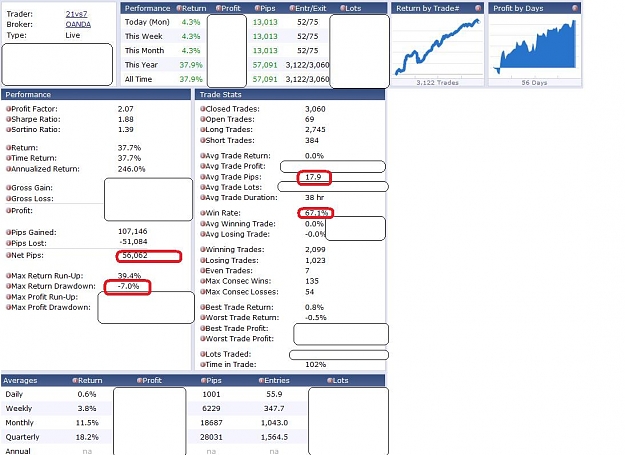
Task: Click the info bullet next to Pips Gained
Action: pyautogui.click(x=8, y=232)
